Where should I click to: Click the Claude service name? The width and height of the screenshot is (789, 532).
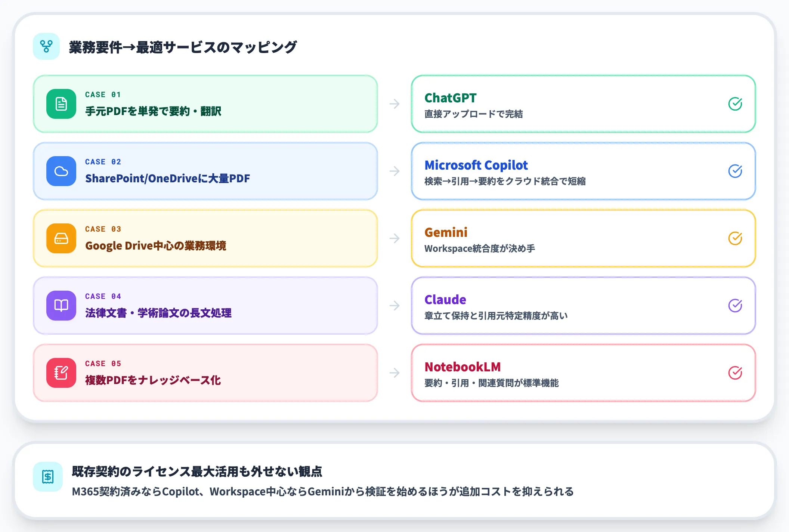[445, 299]
